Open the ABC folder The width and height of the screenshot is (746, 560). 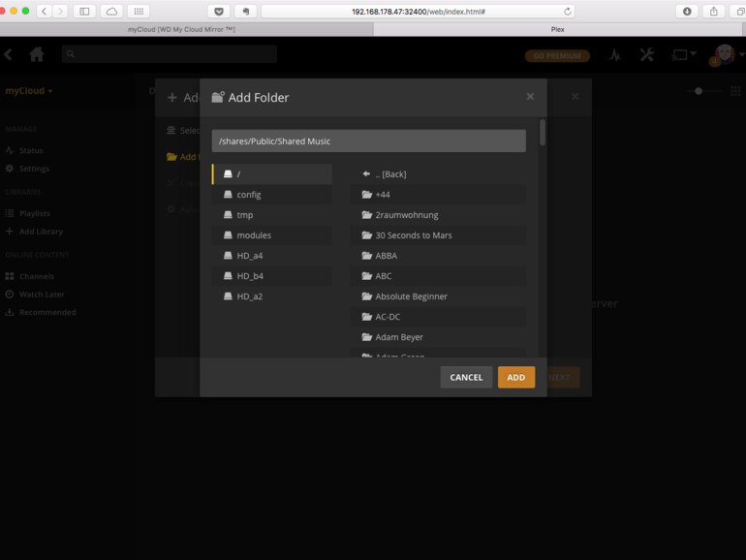pos(438,276)
